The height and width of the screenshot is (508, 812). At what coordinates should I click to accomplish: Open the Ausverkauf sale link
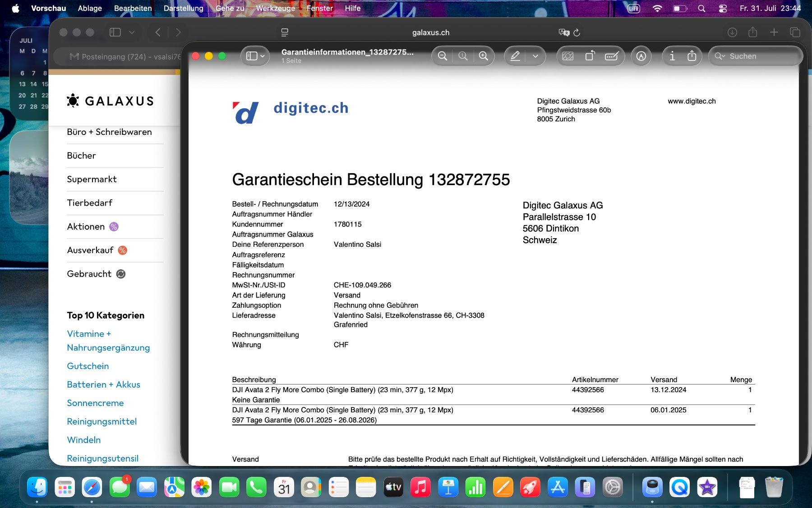pyautogui.click(x=97, y=250)
